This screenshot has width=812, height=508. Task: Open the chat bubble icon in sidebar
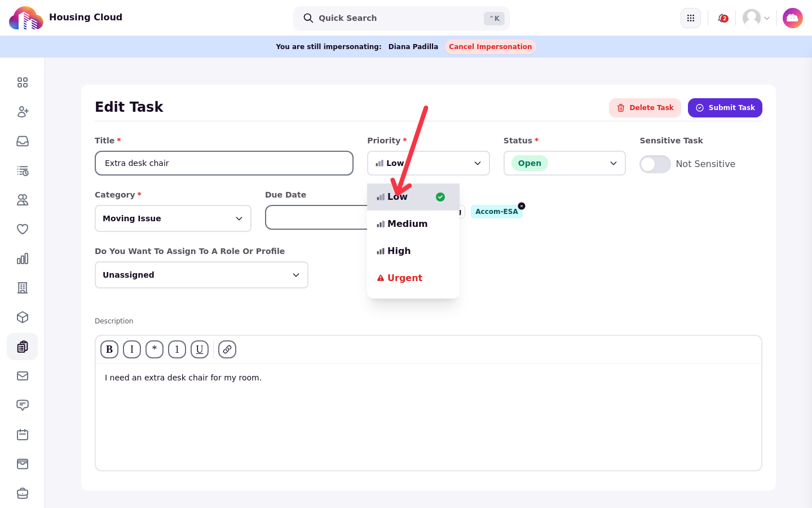click(x=23, y=405)
